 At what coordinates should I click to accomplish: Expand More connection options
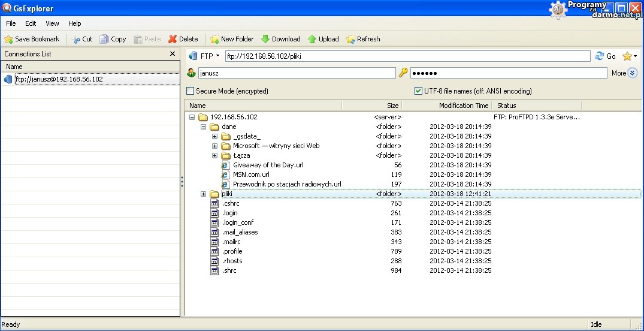(632, 73)
